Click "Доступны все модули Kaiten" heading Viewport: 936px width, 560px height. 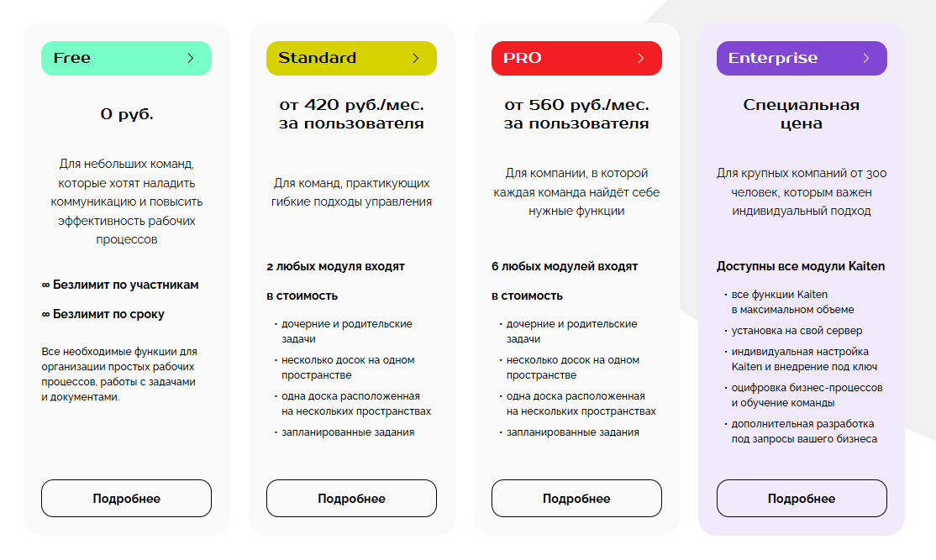pyautogui.click(x=801, y=266)
